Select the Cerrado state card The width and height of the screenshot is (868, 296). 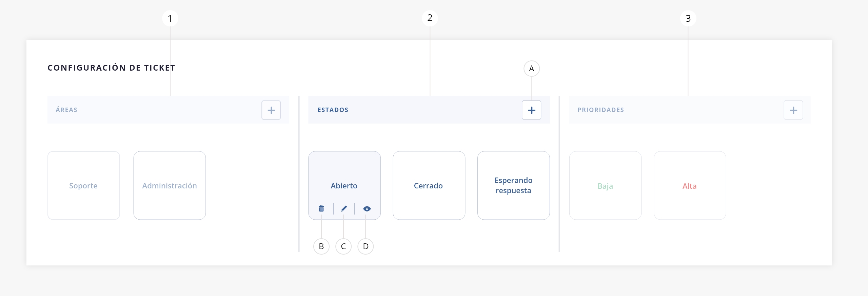click(x=429, y=185)
